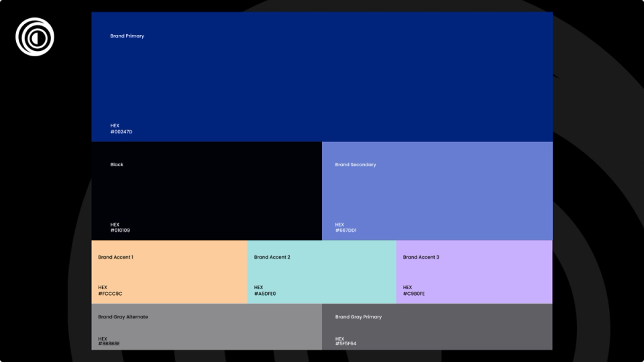
Task: Click the hex code #C9B0FE
Action: tap(414, 294)
